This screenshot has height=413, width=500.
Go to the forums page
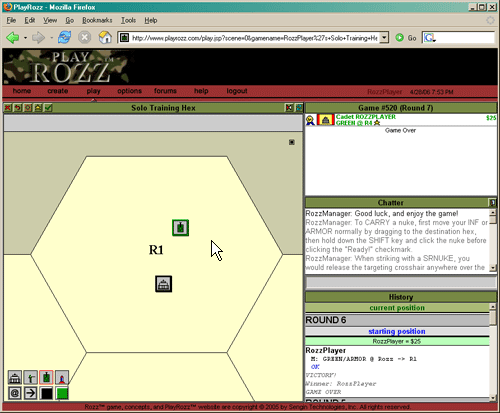pos(165,91)
